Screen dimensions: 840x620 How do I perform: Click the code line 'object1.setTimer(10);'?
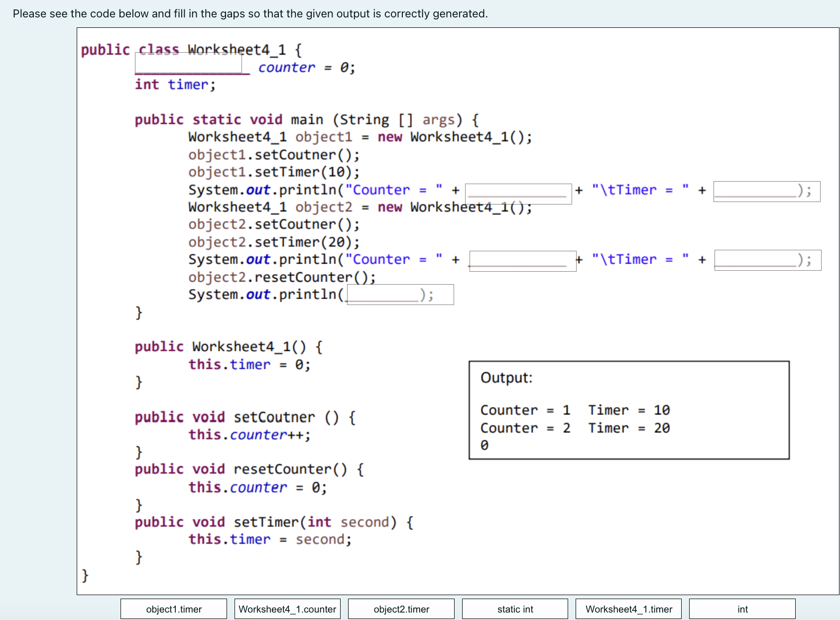(274, 172)
